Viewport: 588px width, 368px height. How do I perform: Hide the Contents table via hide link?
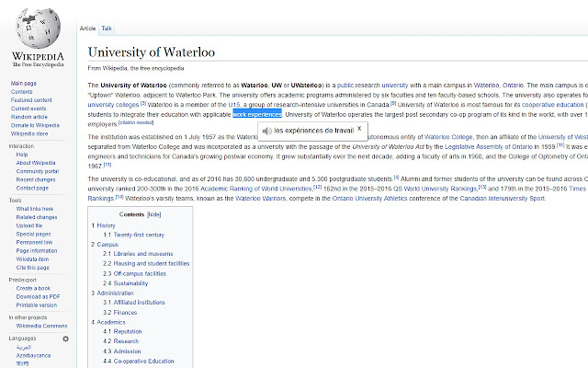pyautogui.click(x=153, y=214)
